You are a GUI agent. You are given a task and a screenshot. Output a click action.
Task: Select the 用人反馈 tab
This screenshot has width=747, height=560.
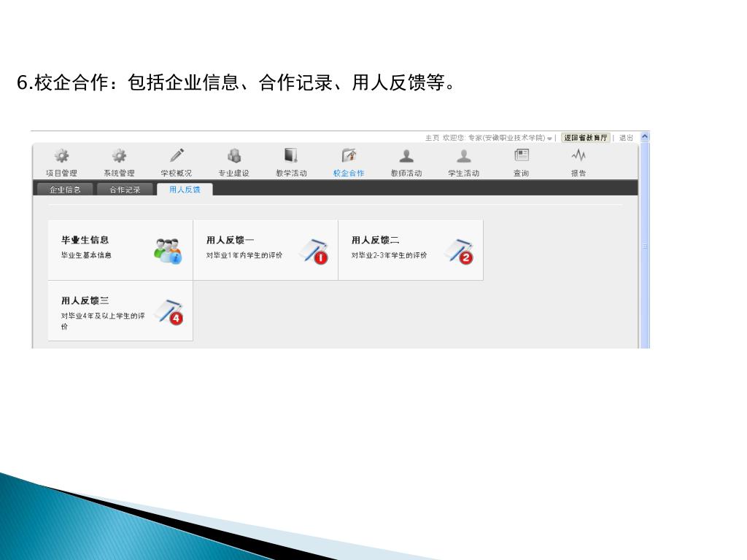click(185, 190)
